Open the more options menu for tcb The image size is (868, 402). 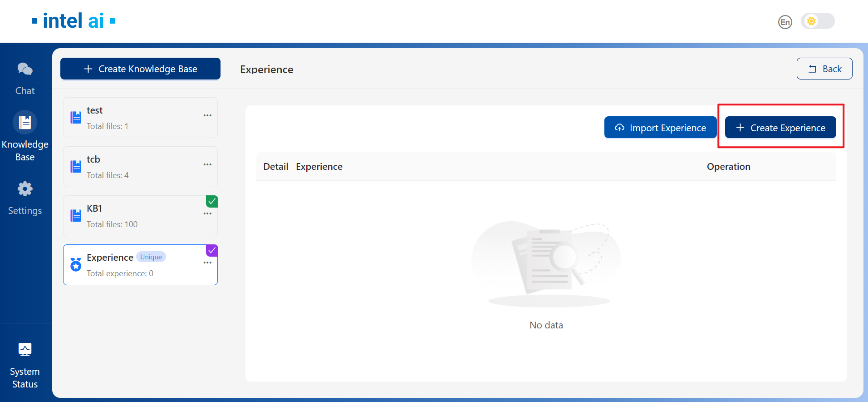tap(207, 164)
